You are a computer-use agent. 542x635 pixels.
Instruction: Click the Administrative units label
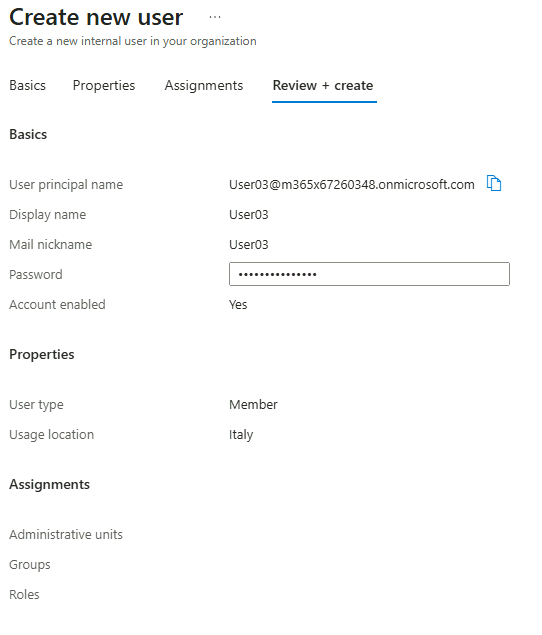click(66, 535)
